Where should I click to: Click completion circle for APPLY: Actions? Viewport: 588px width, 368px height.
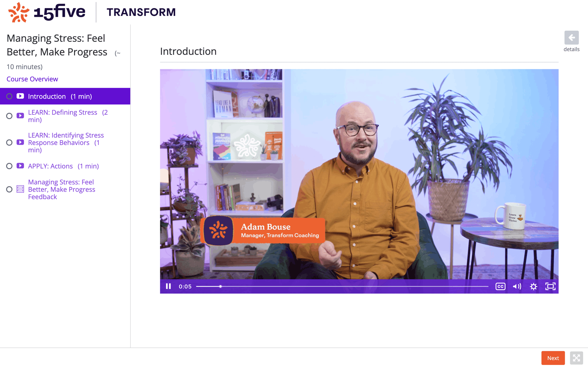coord(9,166)
